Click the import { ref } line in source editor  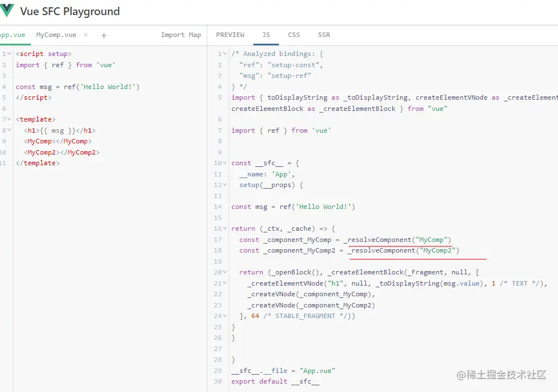click(66, 65)
